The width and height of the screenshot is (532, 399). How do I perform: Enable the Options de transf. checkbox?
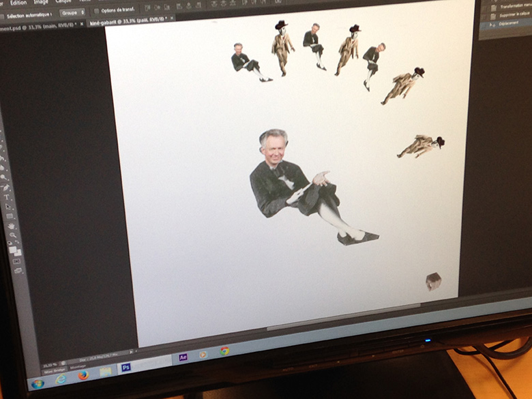pyautogui.click(x=96, y=11)
